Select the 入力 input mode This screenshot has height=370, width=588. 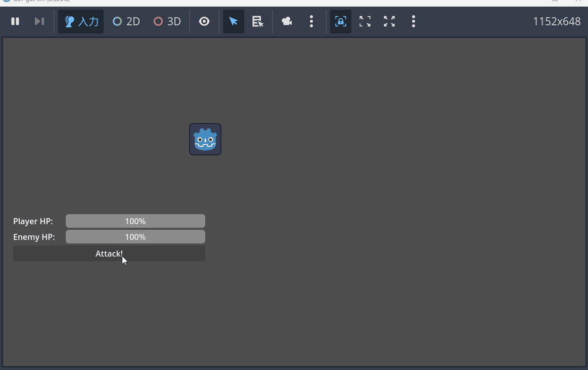coord(81,21)
